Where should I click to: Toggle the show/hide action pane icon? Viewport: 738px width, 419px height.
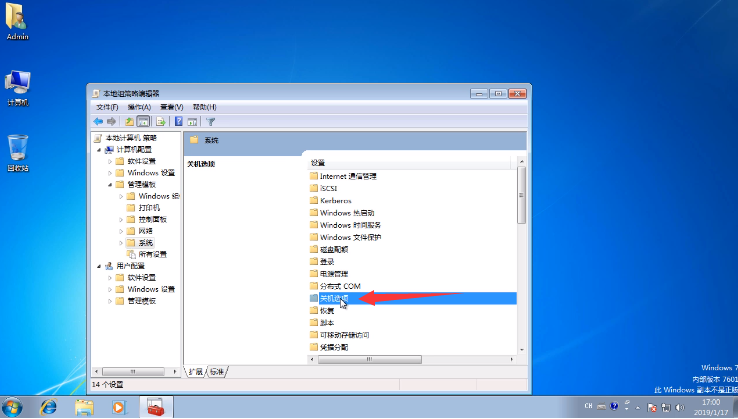click(x=192, y=121)
